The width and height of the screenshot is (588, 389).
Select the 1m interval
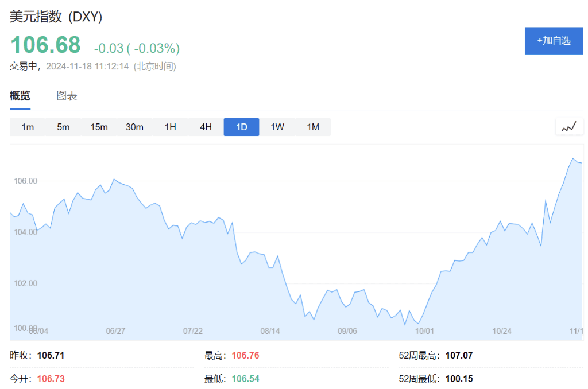[x=28, y=127]
